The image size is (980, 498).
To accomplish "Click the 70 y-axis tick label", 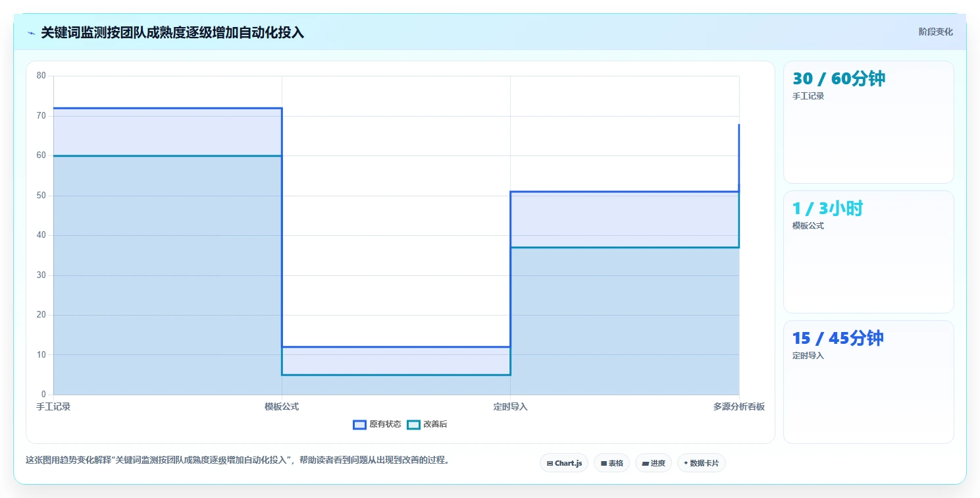I will [41, 116].
